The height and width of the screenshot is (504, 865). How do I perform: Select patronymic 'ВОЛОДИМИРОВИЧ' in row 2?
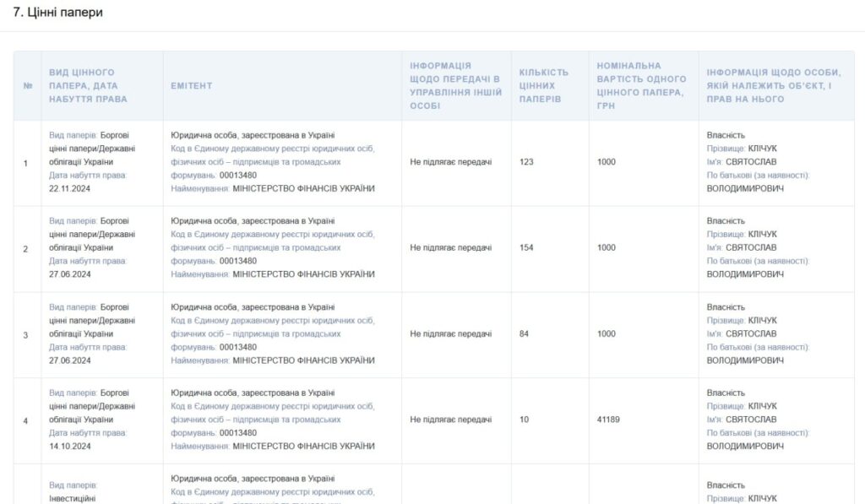pyautogui.click(x=745, y=274)
